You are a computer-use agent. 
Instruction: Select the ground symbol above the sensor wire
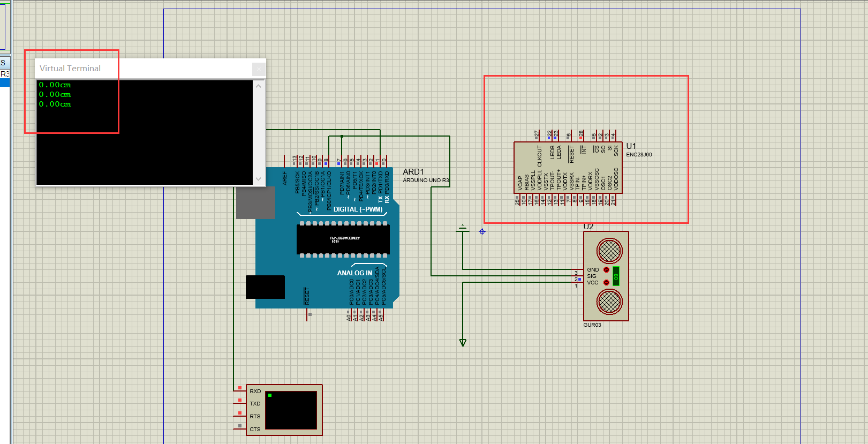[x=463, y=229]
